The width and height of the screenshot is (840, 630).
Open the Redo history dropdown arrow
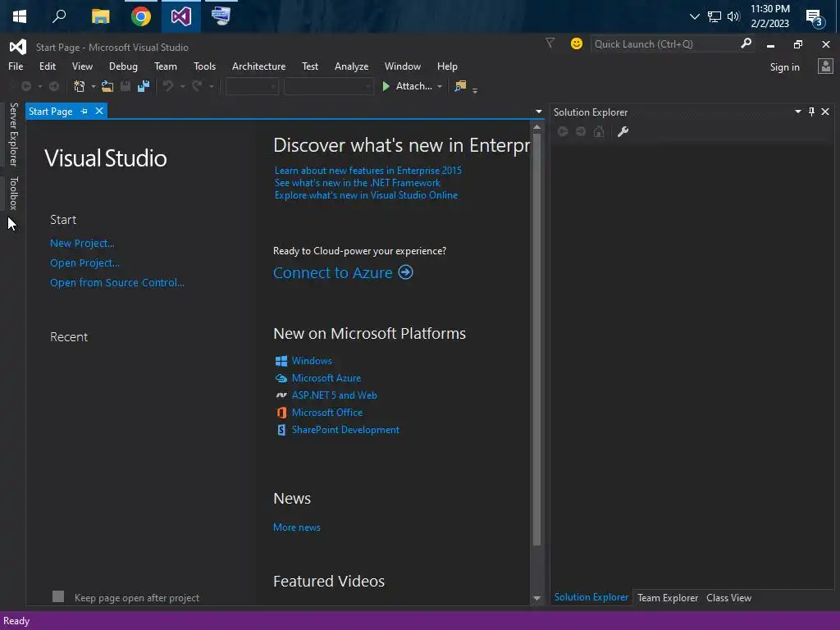pyautogui.click(x=211, y=86)
